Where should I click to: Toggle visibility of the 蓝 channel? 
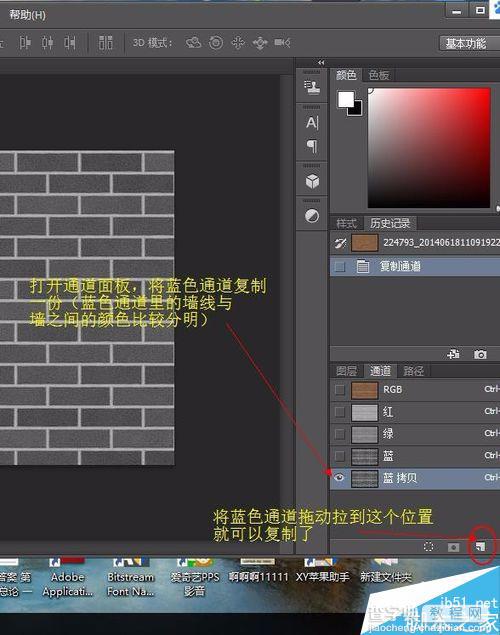(340, 456)
